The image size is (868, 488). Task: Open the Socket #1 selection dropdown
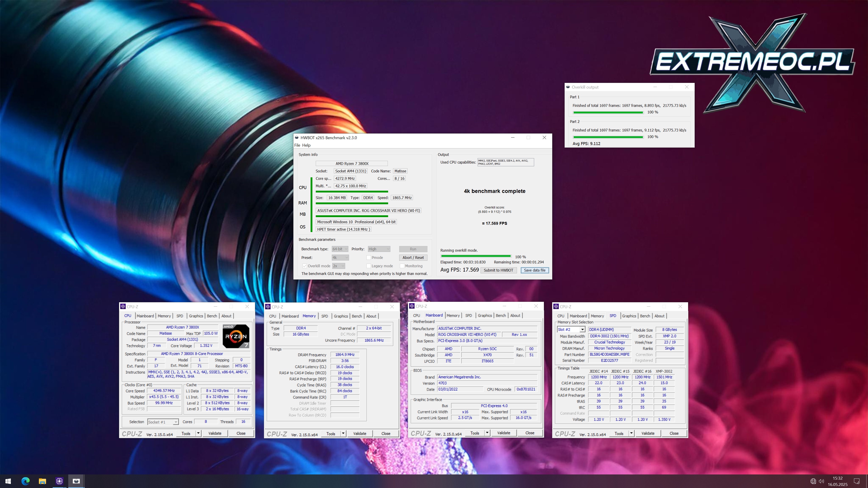pyautogui.click(x=163, y=422)
